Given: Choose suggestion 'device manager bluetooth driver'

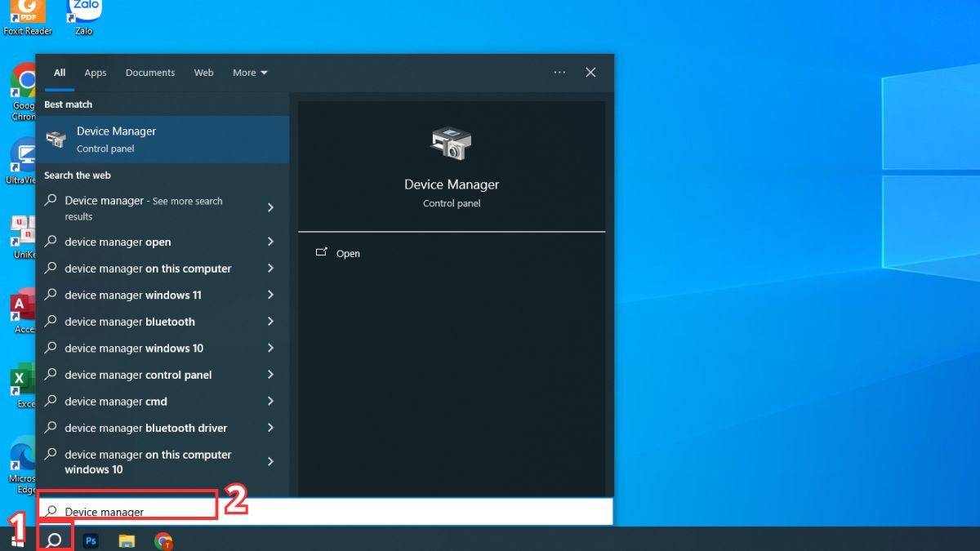Looking at the screenshot, I should coord(163,428).
